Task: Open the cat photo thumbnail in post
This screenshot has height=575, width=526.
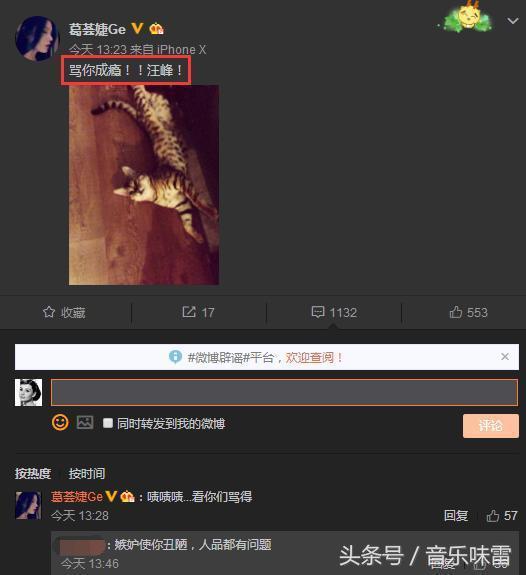Action: pyautogui.click(x=144, y=185)
